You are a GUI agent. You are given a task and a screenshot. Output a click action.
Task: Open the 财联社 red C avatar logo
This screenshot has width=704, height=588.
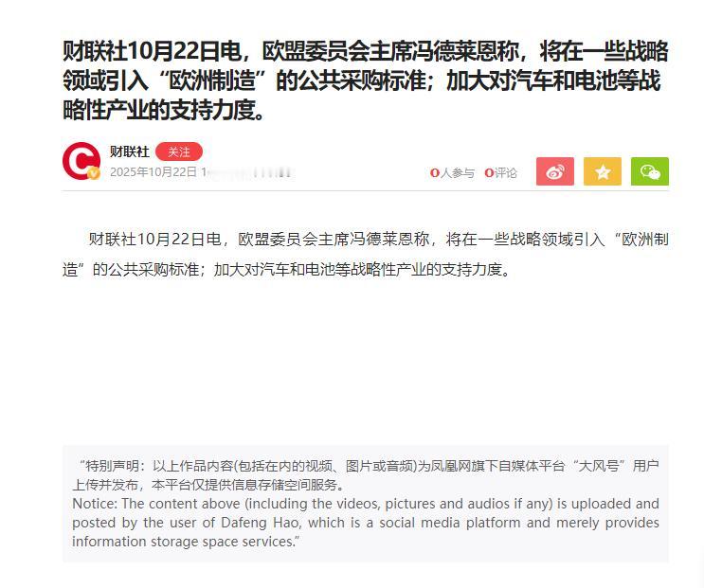[x=81, y=161]
